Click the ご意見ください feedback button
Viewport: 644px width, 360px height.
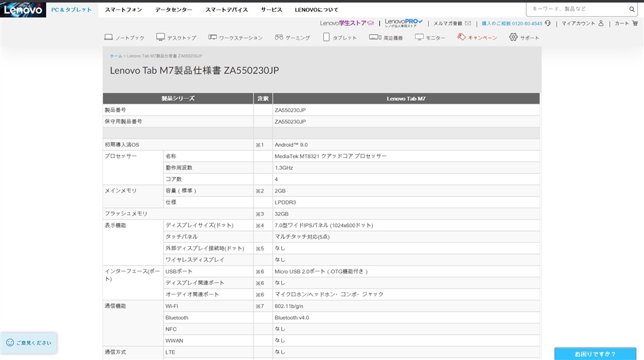29,343
